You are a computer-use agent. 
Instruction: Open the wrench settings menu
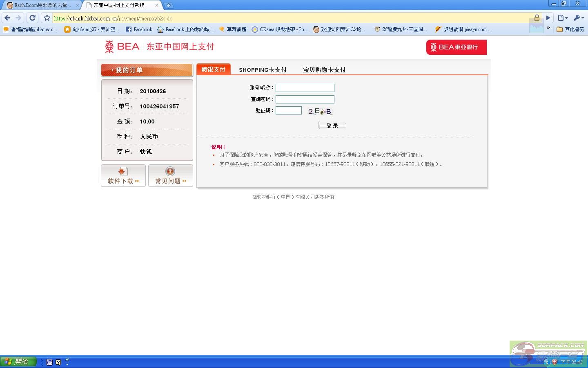pos(579,18)
